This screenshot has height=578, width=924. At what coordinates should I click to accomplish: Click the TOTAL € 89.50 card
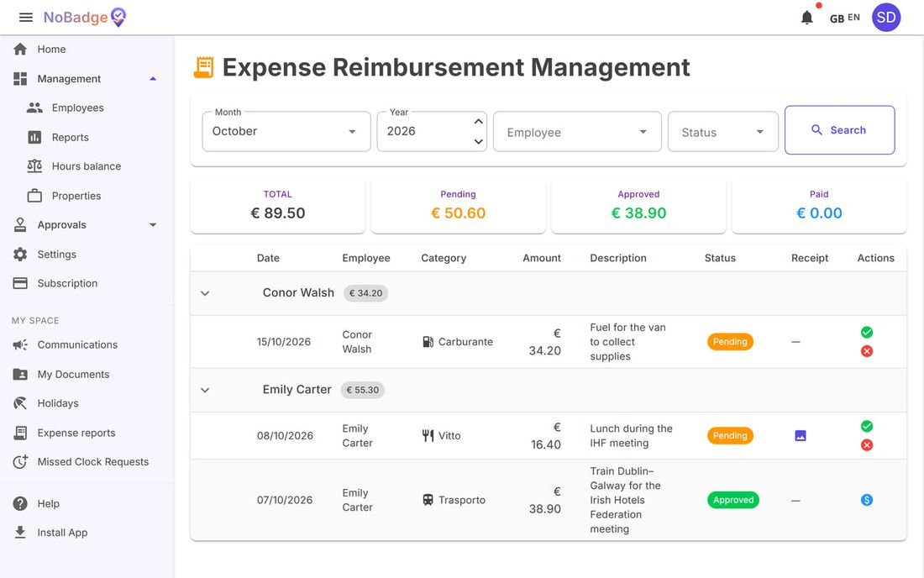tap(277, 206)
